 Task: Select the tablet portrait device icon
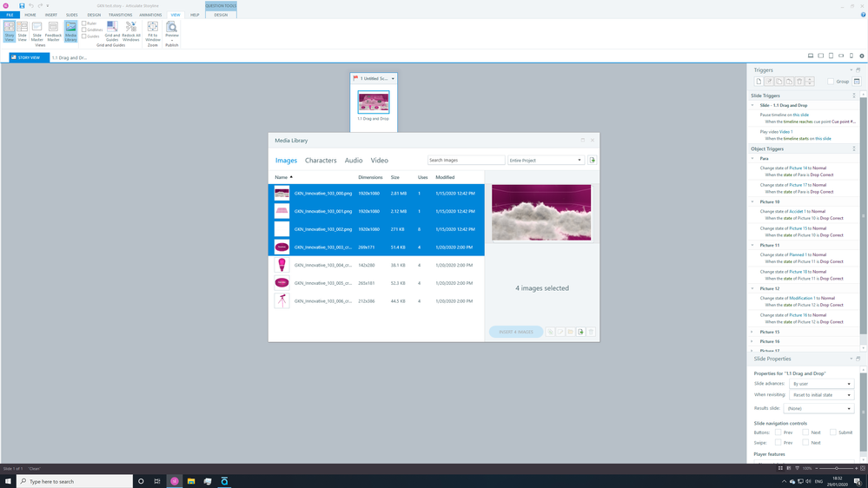[x=831, y=56]
